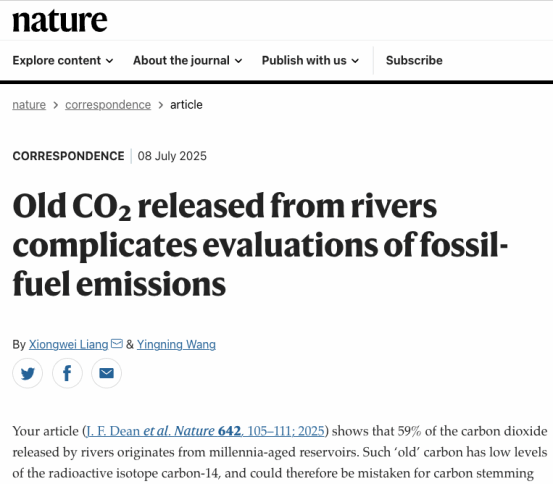Click the article headline text
Image resolution: width=554 pixels, height=485 pixels.
260,244
